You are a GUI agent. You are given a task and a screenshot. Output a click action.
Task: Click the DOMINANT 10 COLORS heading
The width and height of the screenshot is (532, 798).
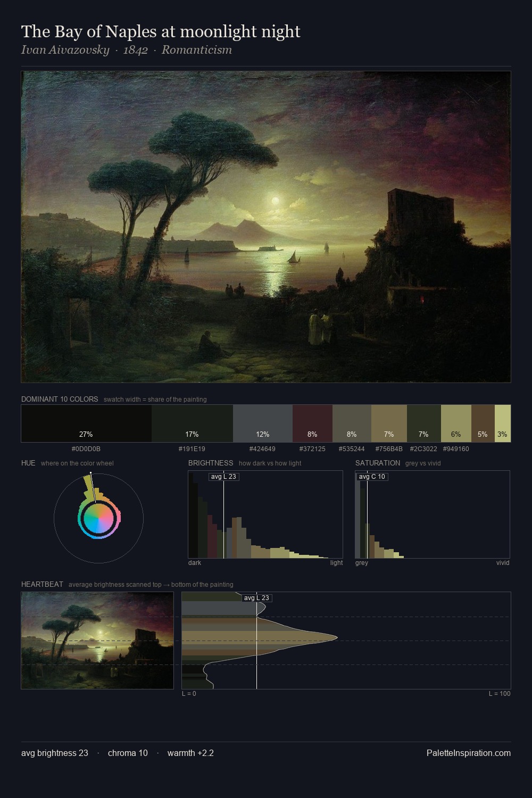60,399
